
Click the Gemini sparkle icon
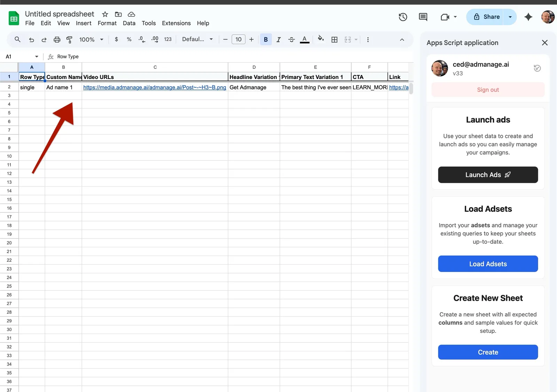click(x=528, y=17)
